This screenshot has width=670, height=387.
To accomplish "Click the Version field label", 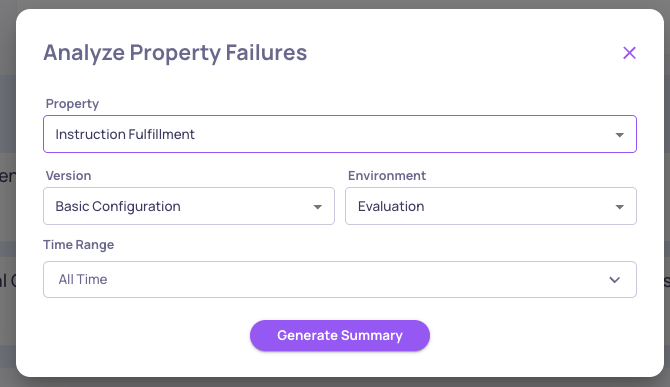I will [x=68, y=176].
